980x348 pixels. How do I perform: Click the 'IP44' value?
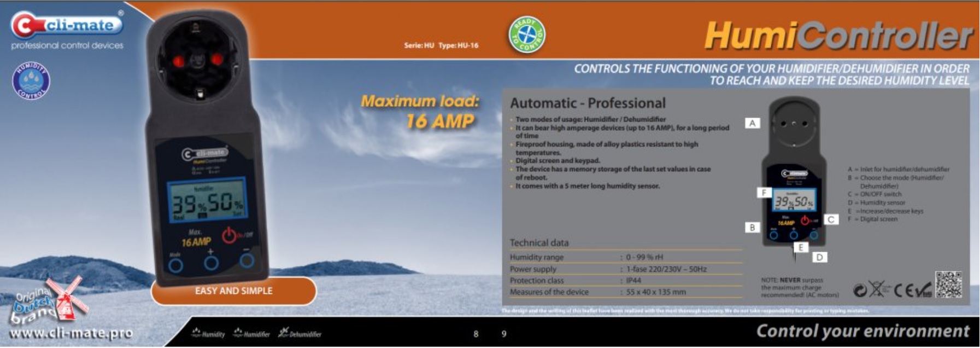tap(633, 281)
